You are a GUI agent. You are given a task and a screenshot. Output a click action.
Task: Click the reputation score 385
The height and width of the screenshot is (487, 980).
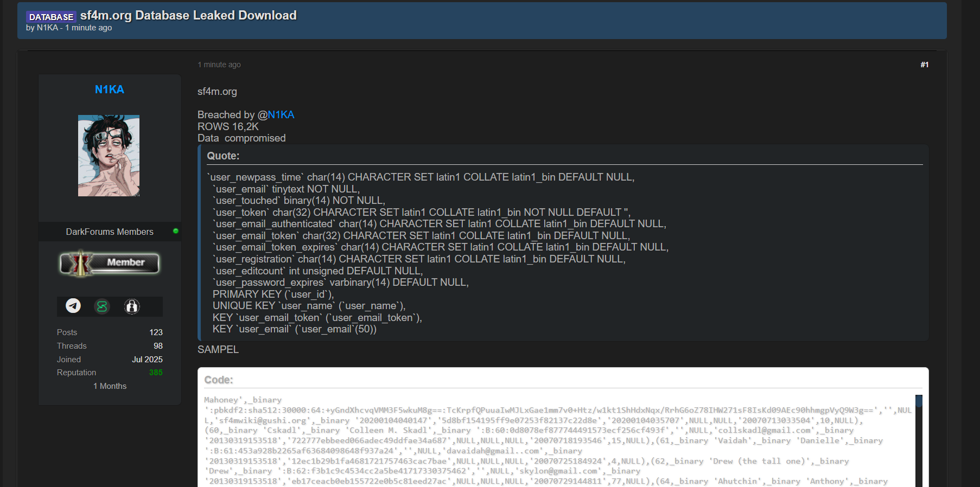156,373
